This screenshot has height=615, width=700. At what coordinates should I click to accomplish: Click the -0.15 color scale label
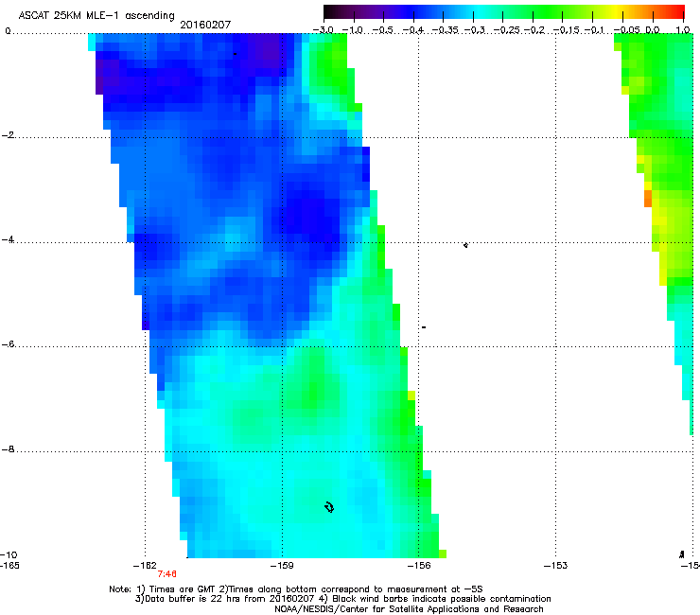pos(567,30)
